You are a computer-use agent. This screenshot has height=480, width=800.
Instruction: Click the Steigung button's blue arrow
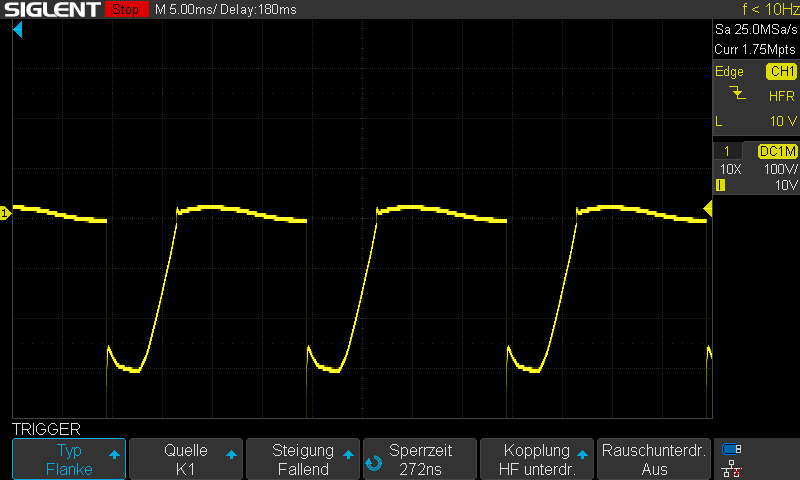(348, 454)
